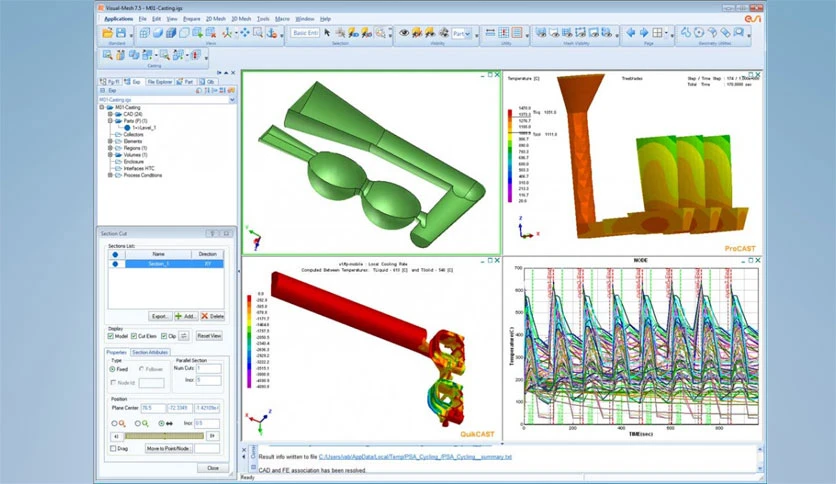Expand the Volumes (1) tree node
This screenshot has height=484, width=836.
110,155
